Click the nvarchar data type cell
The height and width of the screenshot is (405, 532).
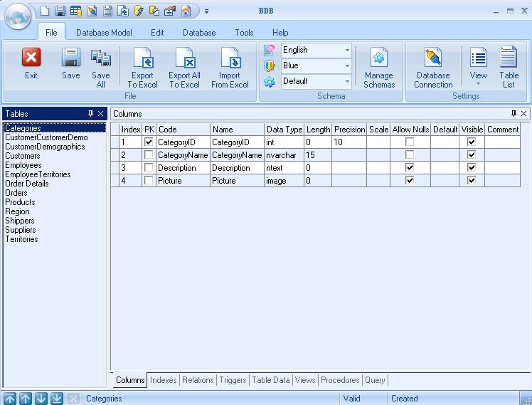click(284, 155)
